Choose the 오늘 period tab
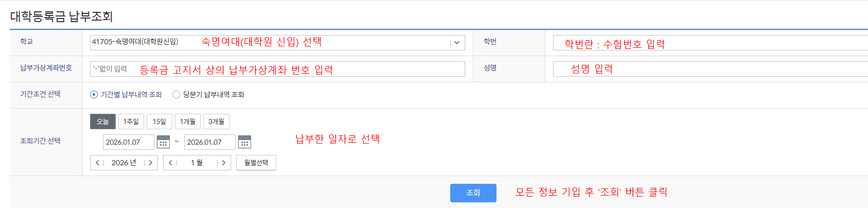This screenshot has height=208, width=868. click(x=103, y=122)
